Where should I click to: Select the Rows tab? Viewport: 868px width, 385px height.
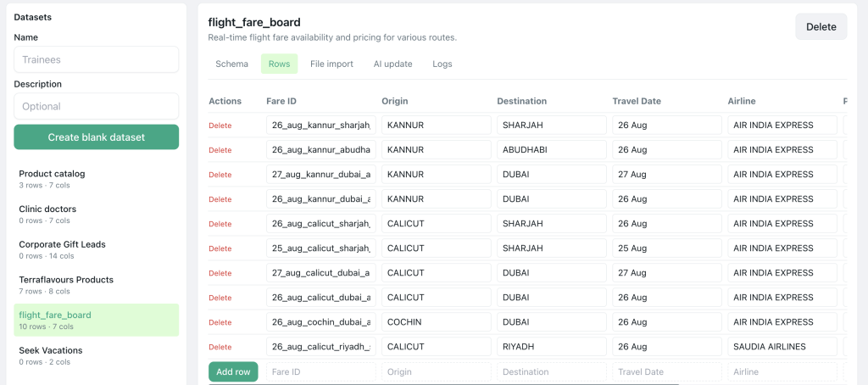[280, 64]
